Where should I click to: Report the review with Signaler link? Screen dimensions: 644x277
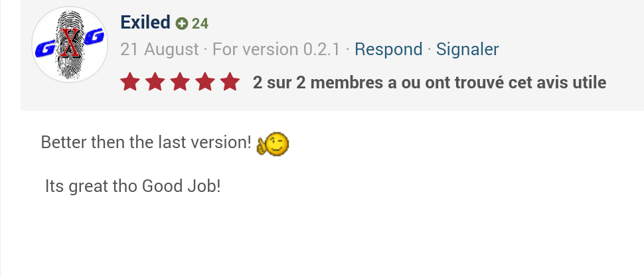click(x=467, y=49)
